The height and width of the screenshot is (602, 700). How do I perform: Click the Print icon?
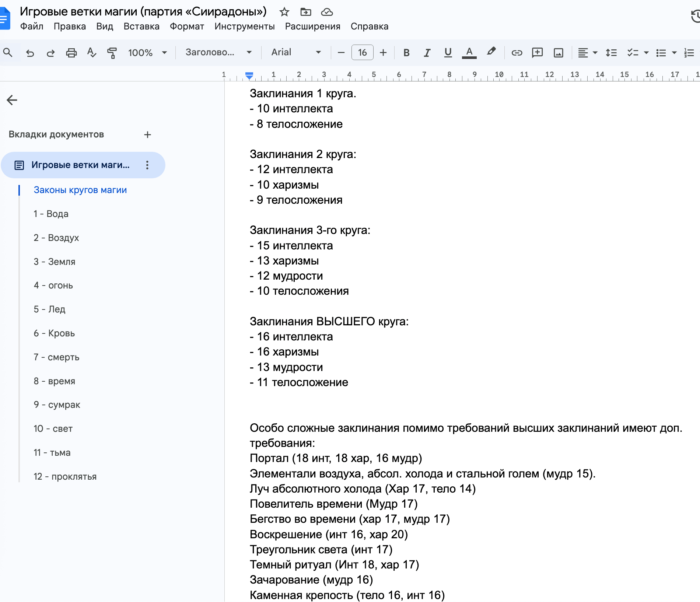(71, 53)
